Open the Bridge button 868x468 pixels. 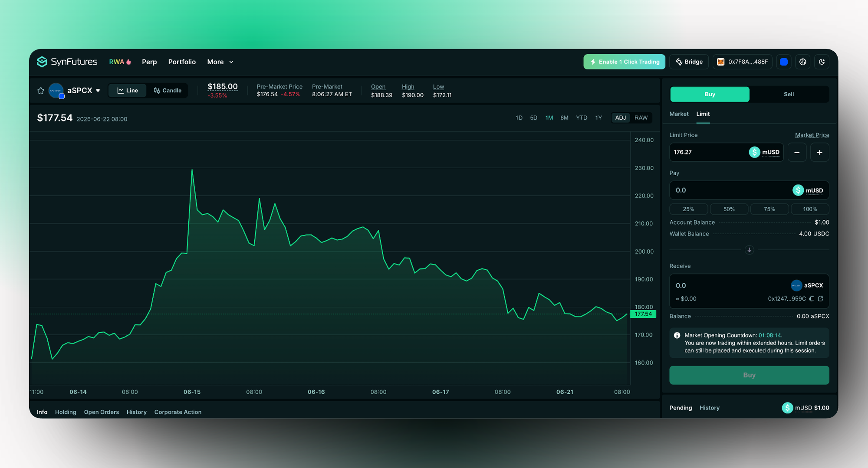coord(689,62)
